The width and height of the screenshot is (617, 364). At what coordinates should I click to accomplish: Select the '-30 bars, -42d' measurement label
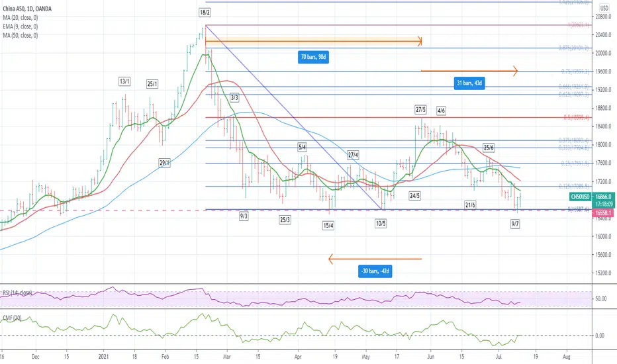coord(375,271)
